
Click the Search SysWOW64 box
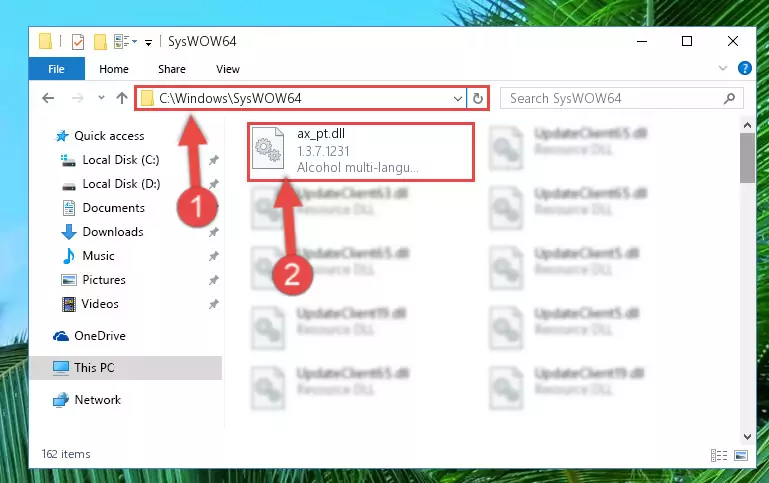coord(621,99)
